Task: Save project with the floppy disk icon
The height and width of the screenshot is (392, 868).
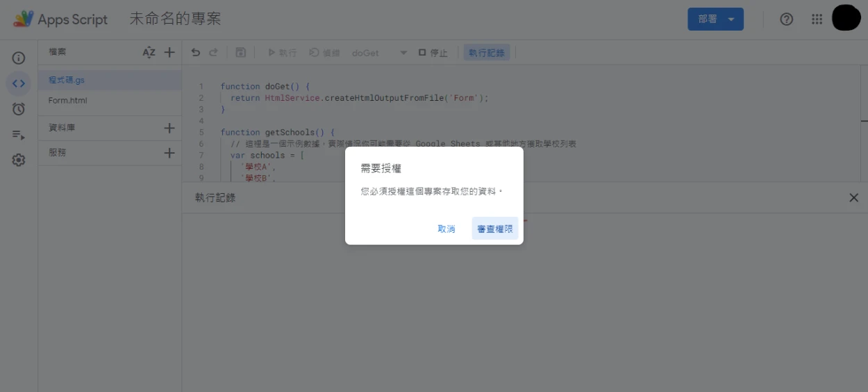Action: [x=240, y=52]
